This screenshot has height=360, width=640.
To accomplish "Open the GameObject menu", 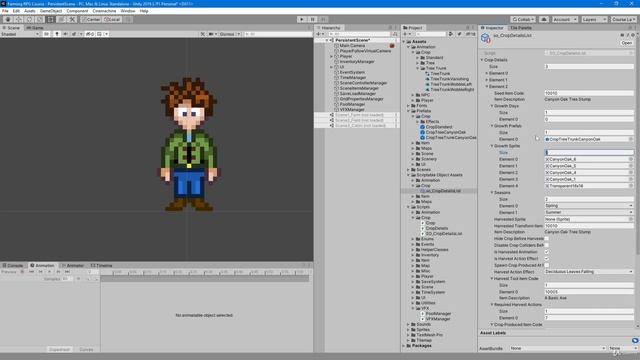I will pos(51,11).
